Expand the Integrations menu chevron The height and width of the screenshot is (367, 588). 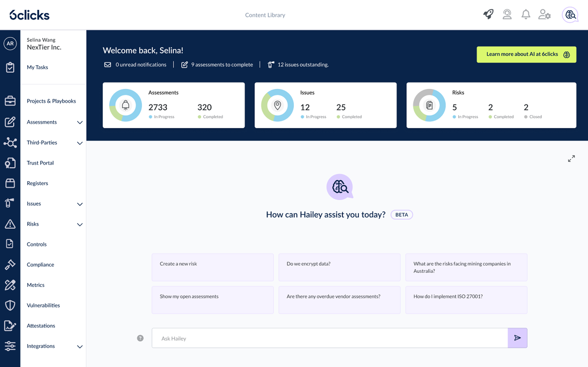(x=80, y=347)
